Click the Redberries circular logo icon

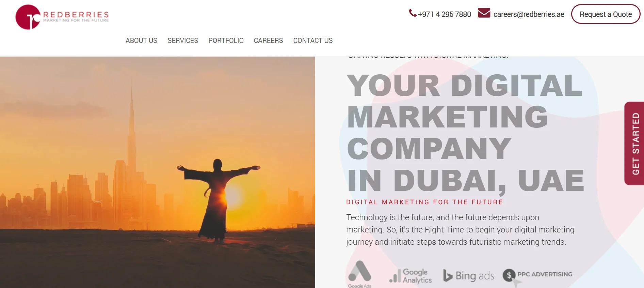(28, 17)
